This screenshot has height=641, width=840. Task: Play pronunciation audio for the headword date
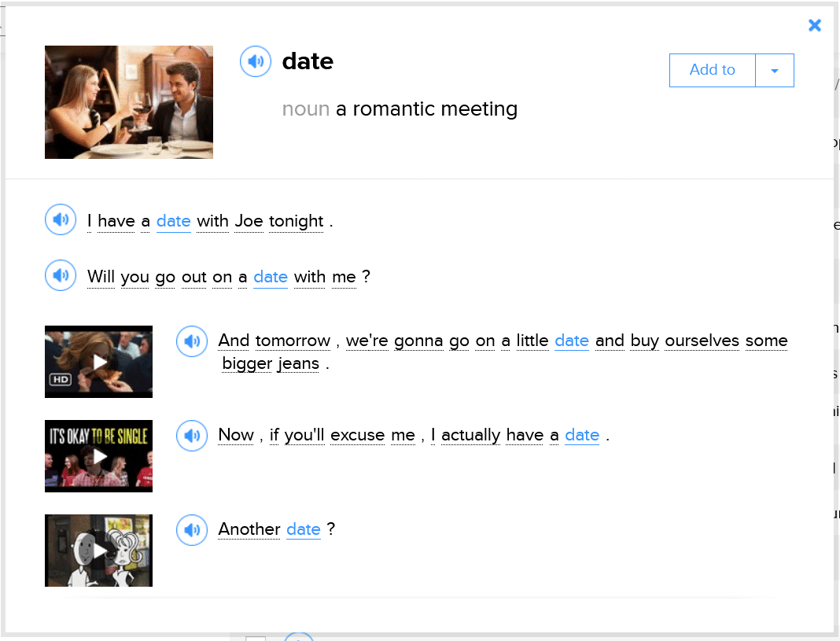click(256, 61)
